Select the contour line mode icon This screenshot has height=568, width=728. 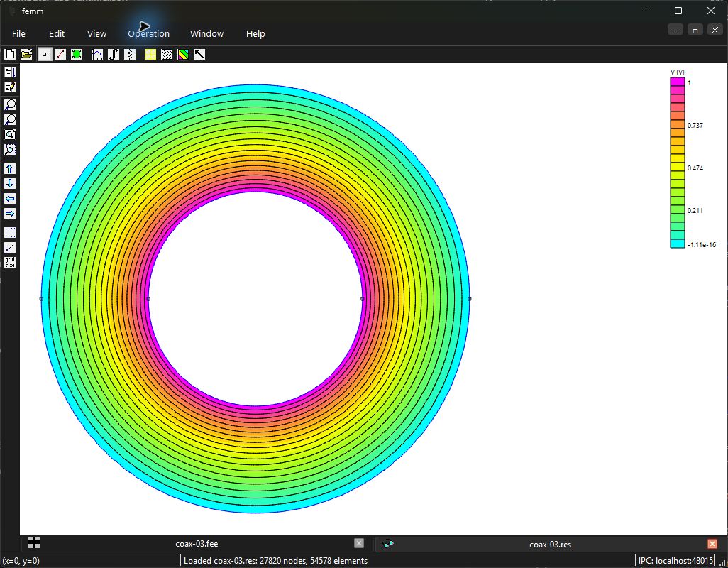tap(60, 55)
